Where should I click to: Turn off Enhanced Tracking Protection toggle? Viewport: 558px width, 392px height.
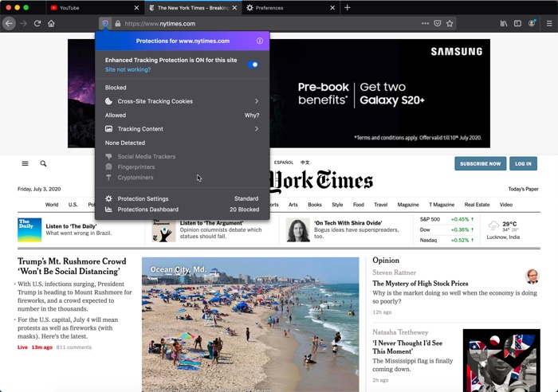tap(253, 65)
